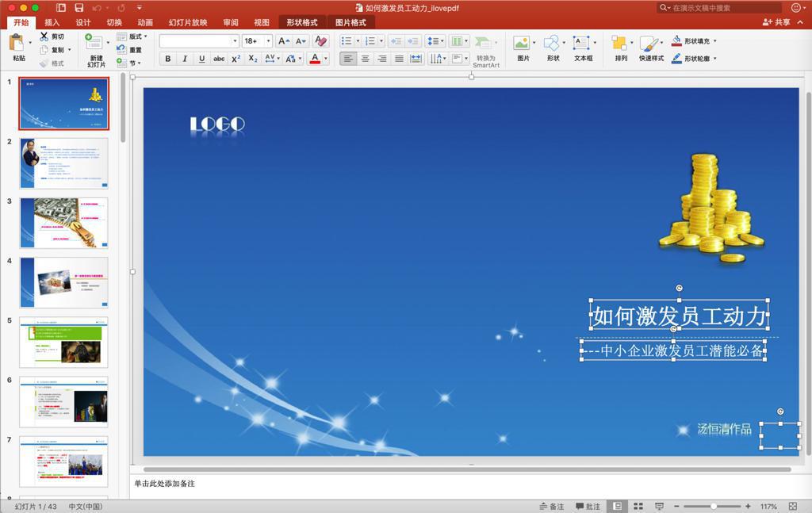This screenshot has width=812, height=513.
Task: Open the 形状 shapes gallery button
Action: point(553,49)
